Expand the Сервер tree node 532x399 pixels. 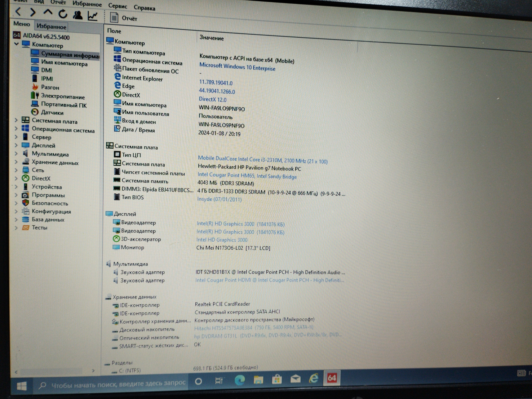pyautogui.click(x=16, y=137)
